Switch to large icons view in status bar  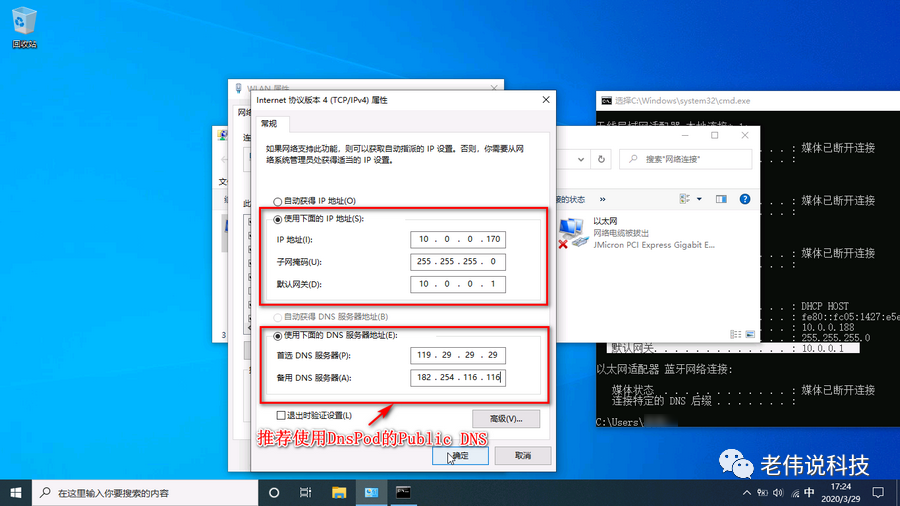coord(750,334)
